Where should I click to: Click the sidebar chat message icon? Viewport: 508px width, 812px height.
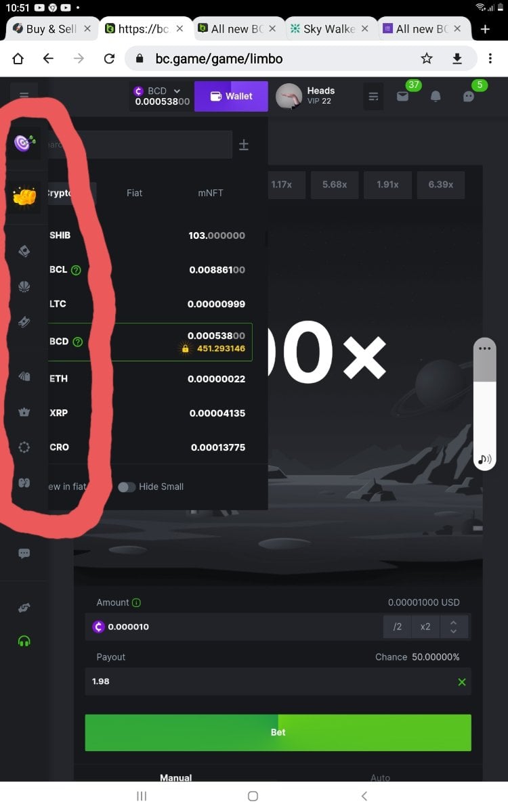tap(24, 554)
